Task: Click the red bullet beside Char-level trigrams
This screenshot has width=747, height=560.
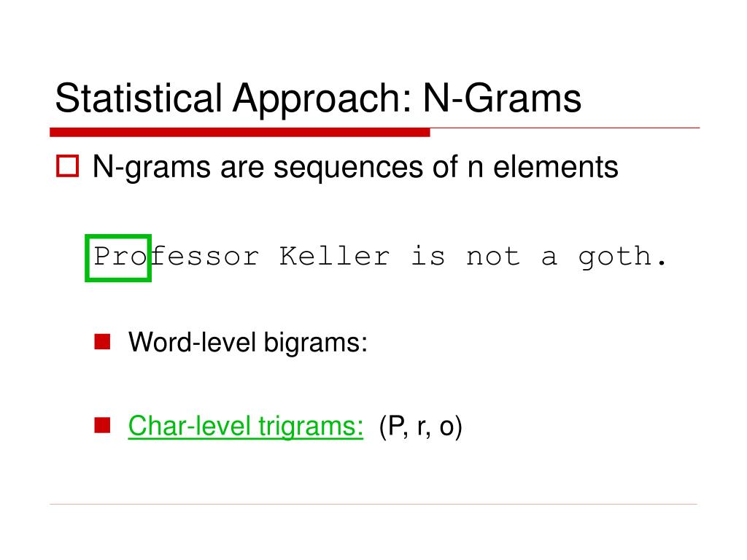Action: 102,425
